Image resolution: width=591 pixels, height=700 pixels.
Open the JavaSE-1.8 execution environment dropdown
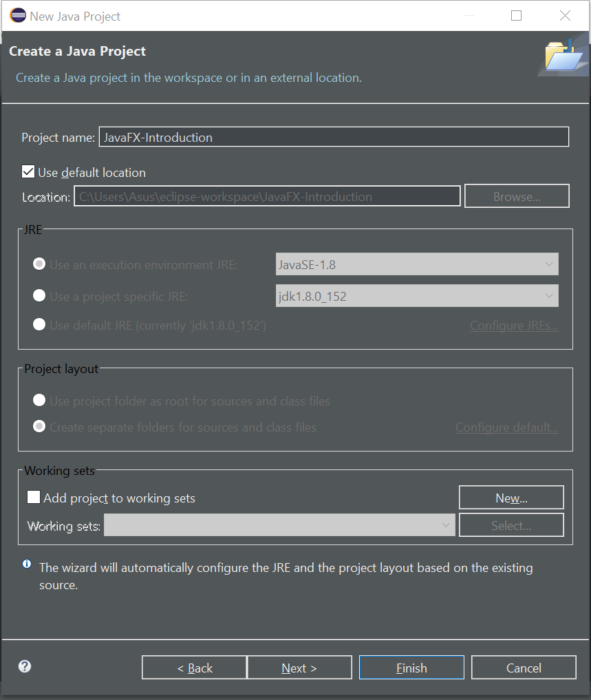[x=417, y=264]
